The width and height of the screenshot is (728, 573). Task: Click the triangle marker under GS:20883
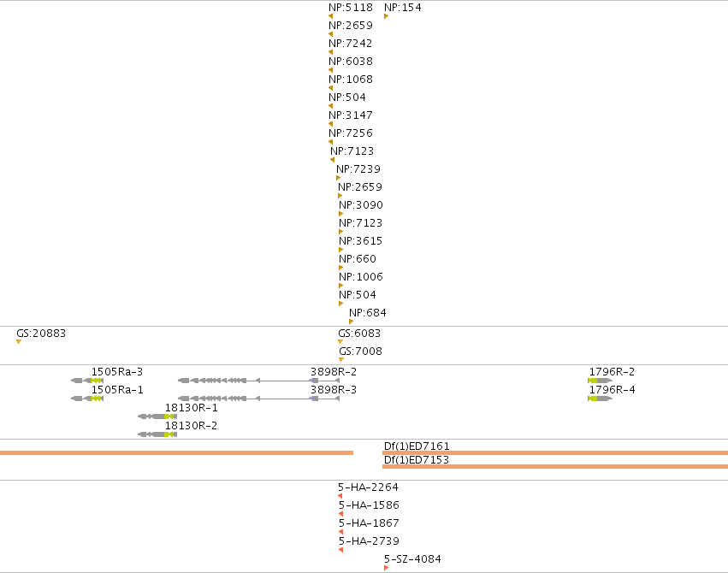pos(19,342)
